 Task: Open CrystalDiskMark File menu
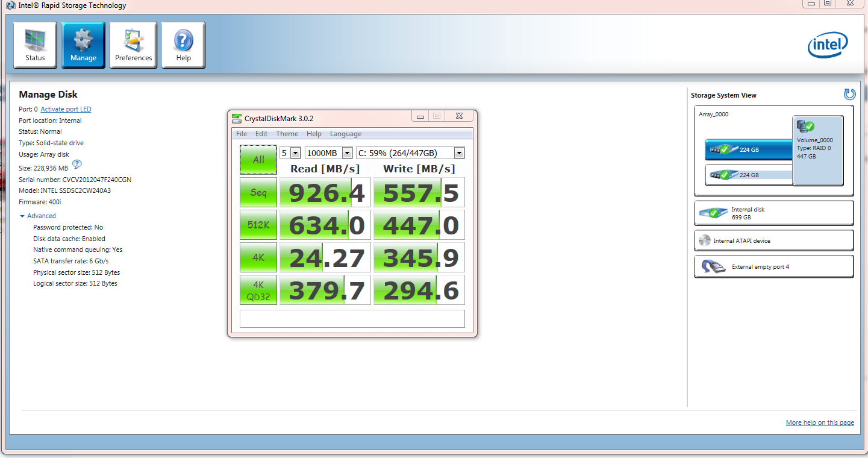click(x=242, y=134)
